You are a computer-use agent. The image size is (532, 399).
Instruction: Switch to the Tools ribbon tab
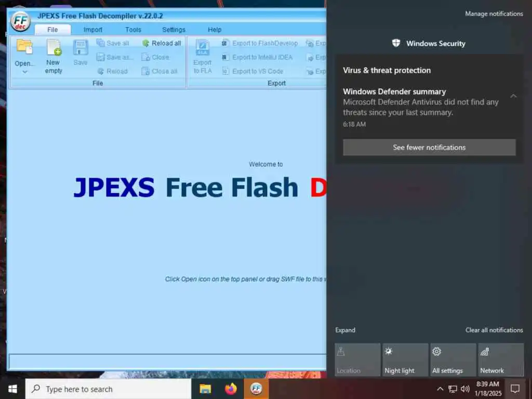tap(133, 30)
